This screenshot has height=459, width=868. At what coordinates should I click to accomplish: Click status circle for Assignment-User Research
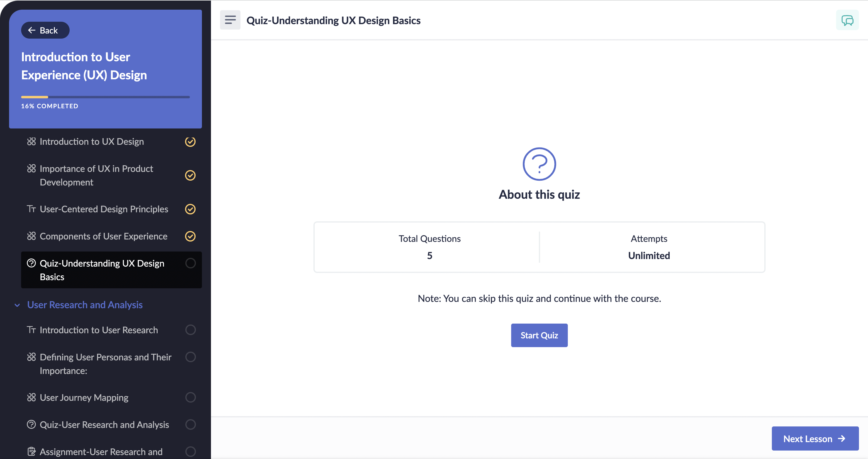click(190, 451)
